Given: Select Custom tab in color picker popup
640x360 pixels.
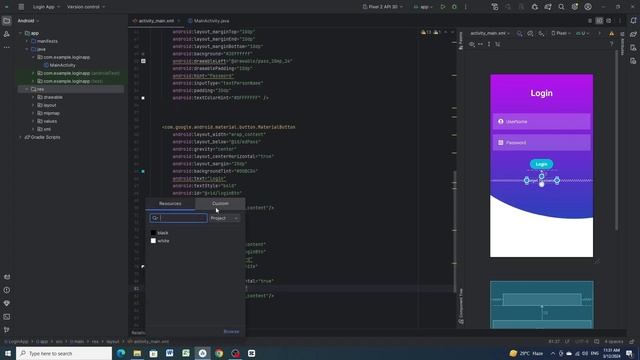Looking at the screenshot, I should pyautogui.click(x=220, y=204).
